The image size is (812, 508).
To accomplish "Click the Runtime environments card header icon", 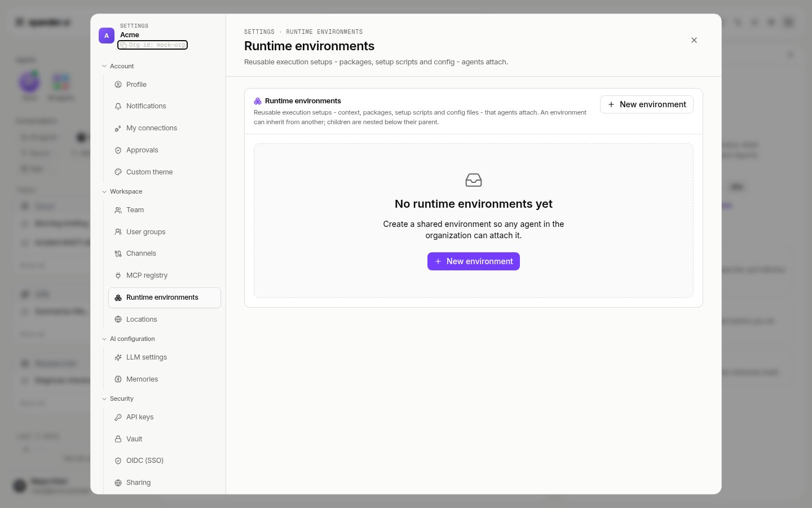I will tap(258, 101).
